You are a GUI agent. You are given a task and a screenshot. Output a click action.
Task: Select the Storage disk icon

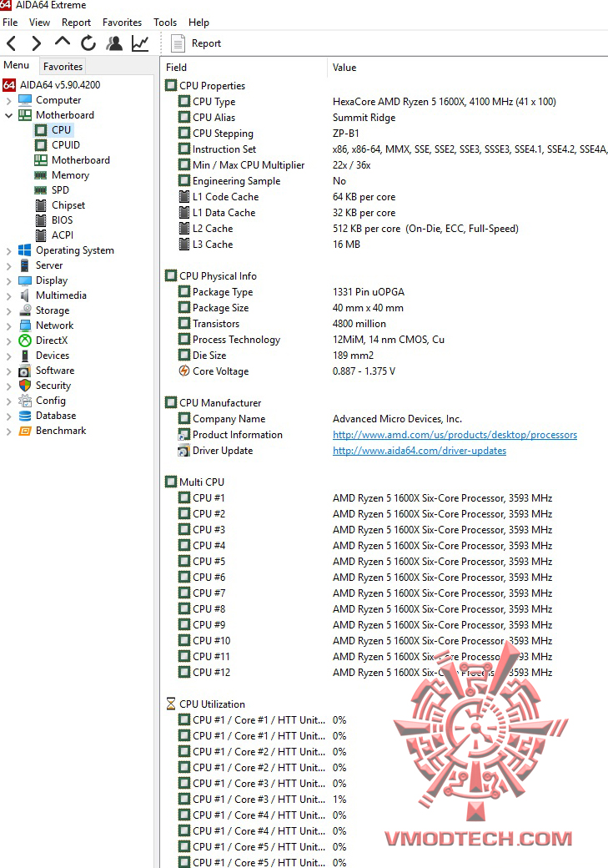pos(25,310)
